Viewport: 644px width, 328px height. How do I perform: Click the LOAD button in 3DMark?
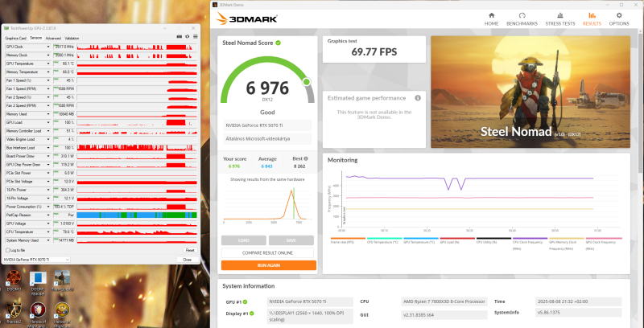pos(244,240)
